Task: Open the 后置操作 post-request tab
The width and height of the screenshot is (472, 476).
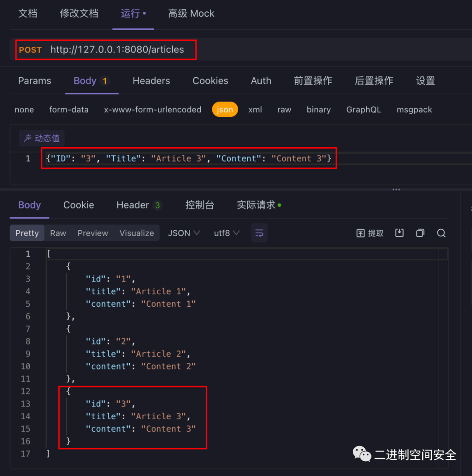Action: [374, 81]
